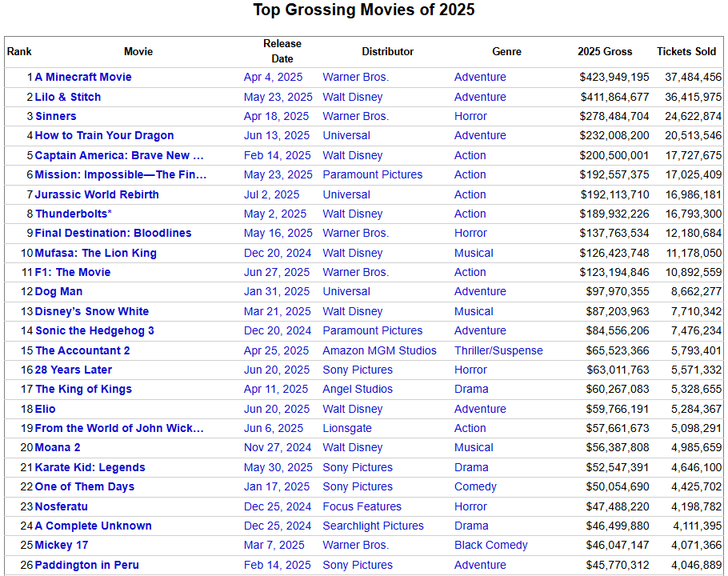Open the Black Comedy genre link
Viewport: 728px width, 576px height.
point(490,546)
